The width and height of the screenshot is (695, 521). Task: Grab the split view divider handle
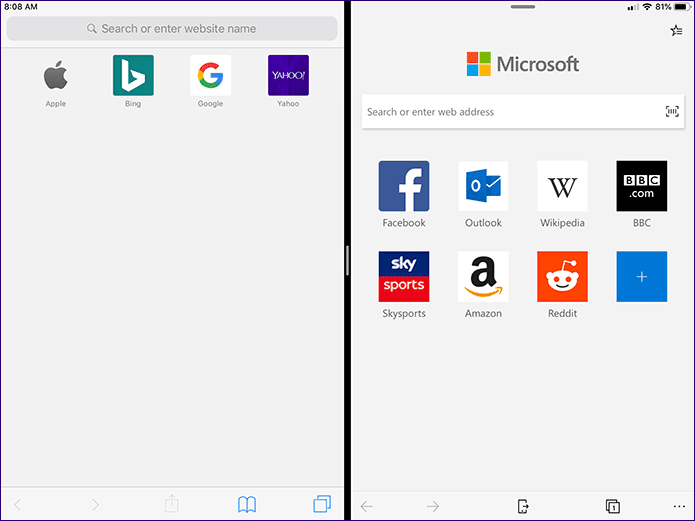(348, 261)
